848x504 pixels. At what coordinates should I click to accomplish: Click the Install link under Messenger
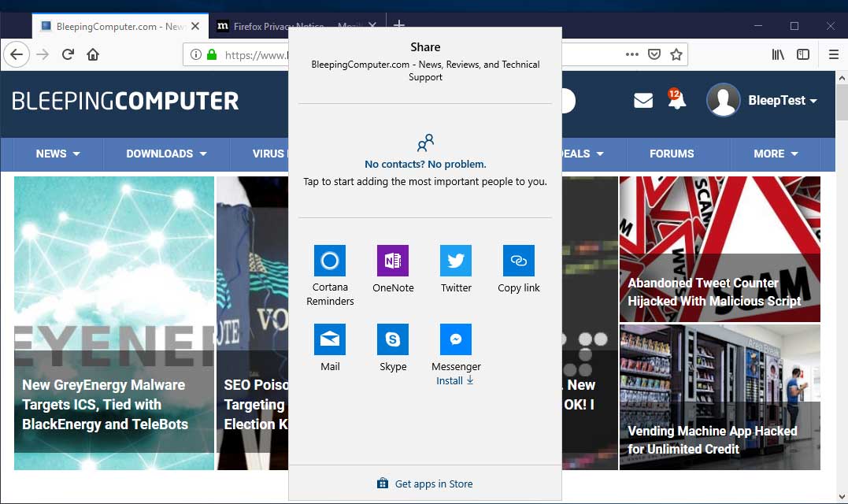(x=455, y=380)
